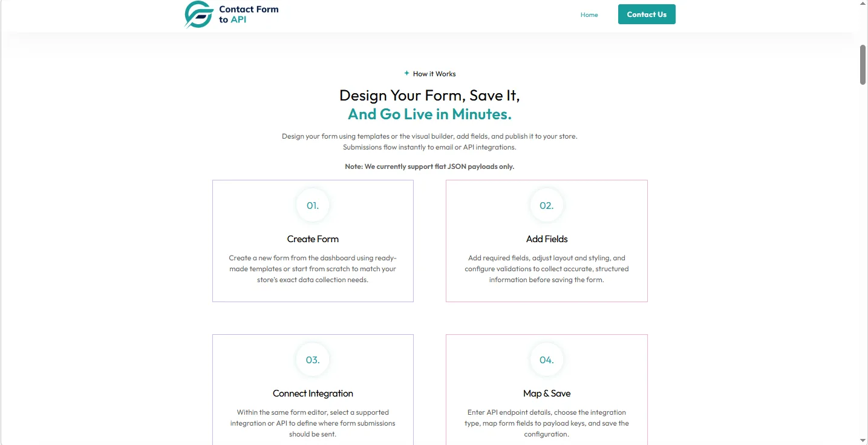The image size is (868, 445).
Task: Select the 01. step number circle
Action: (313, 205)
